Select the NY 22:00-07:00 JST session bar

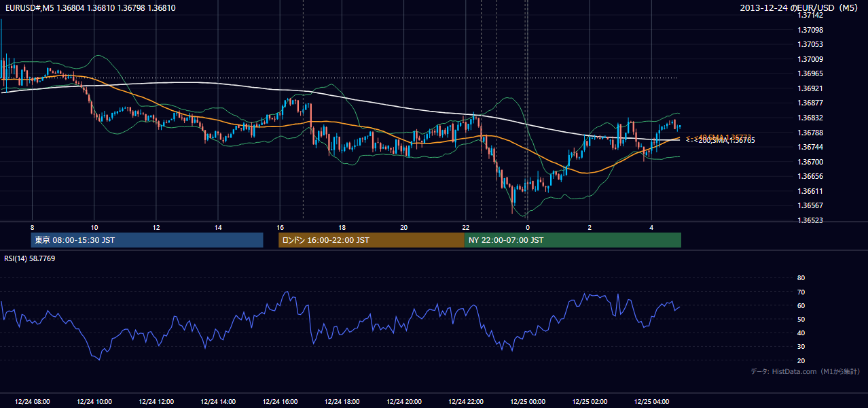pos(573,240)
